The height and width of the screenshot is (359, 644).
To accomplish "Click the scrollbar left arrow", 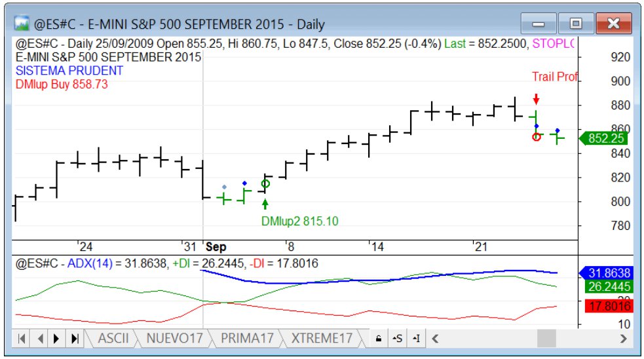I will (436, 339).
